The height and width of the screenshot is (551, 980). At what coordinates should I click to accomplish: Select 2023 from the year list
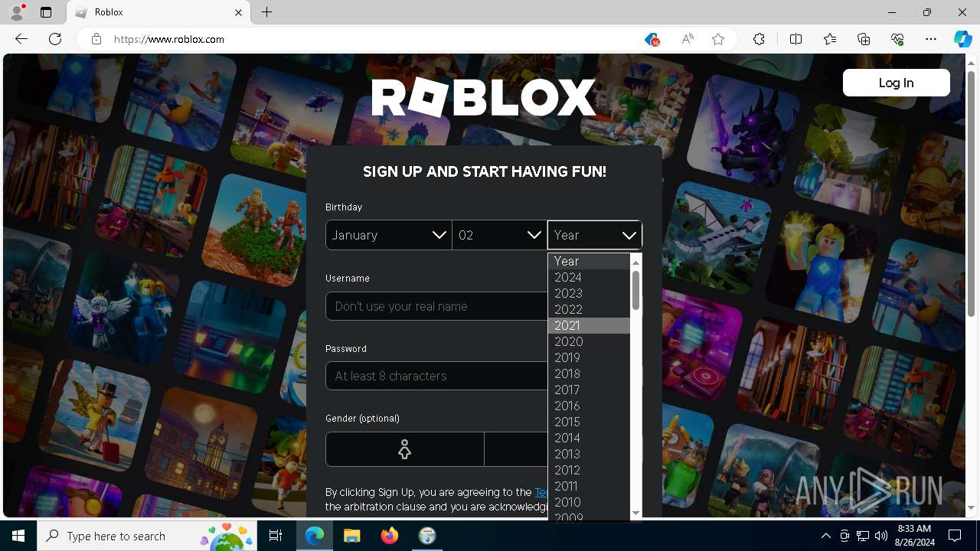(x=589, y=293)
